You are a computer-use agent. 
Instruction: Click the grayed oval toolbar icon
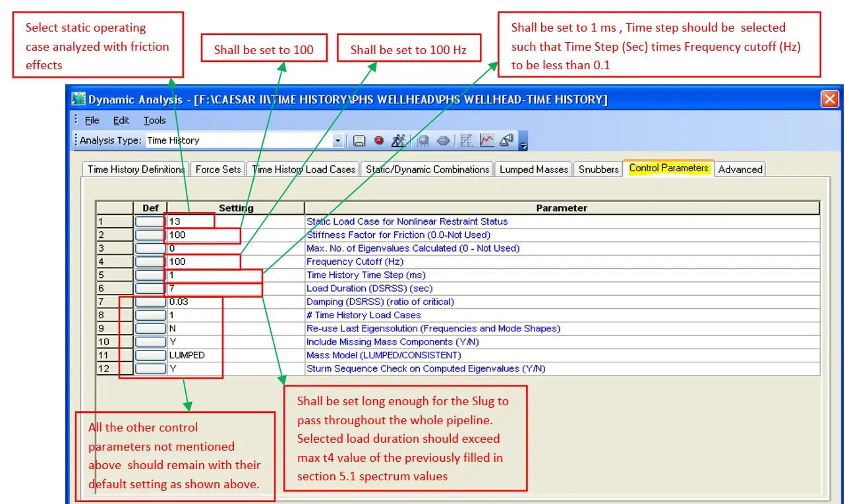point(444,140)
